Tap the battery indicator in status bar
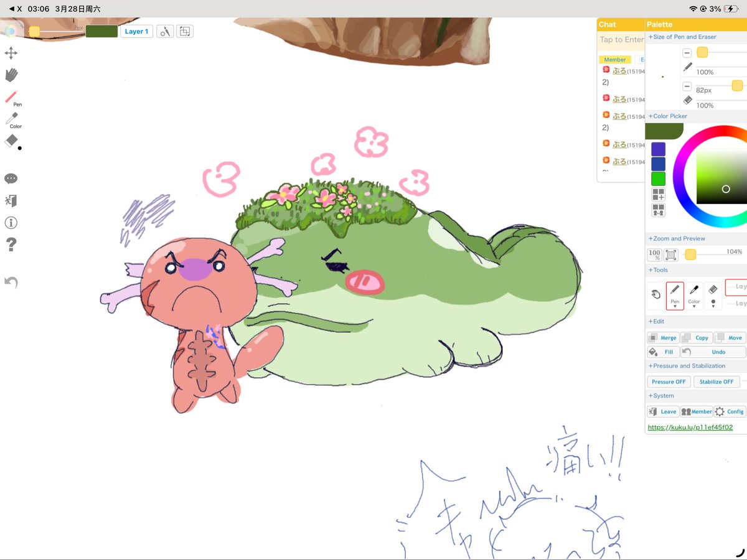The image size is (747, 560). [x=731, y=9]
